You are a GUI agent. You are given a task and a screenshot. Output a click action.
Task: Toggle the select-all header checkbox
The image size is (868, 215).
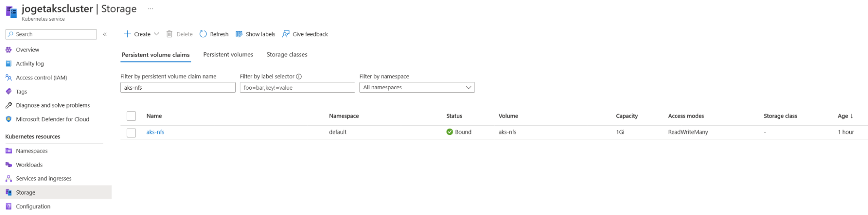coord(131,116)
